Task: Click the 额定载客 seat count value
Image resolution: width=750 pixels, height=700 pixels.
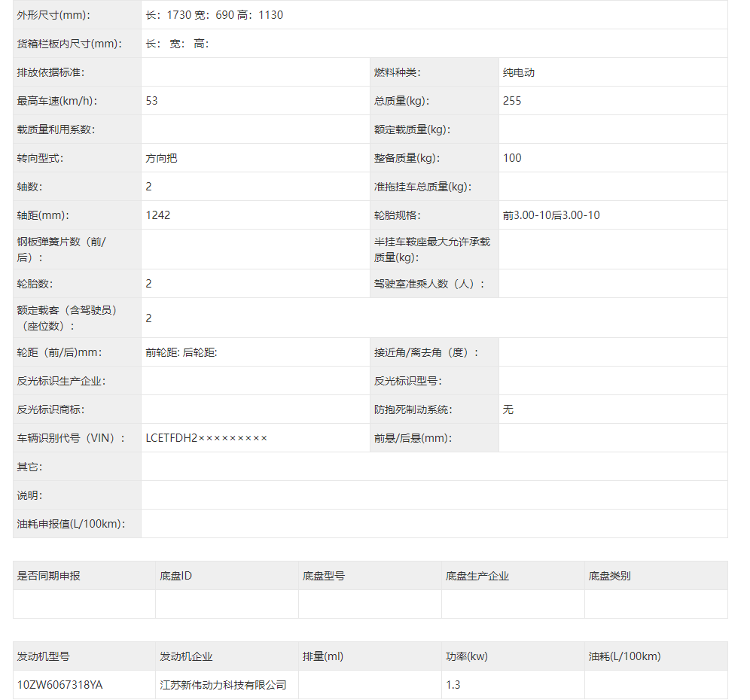Action: click(149, 318)
